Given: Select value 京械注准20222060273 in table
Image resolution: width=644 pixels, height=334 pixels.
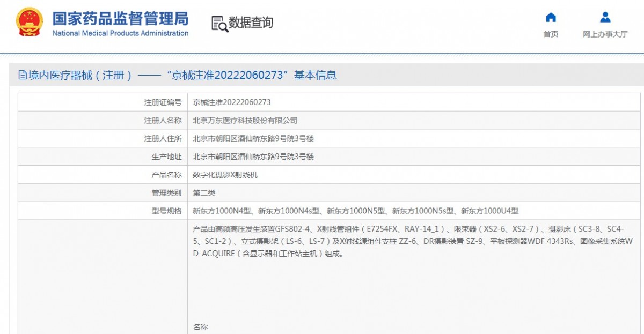Looking at the screenshot, I should pyautogui.click(x=232, y=102).
